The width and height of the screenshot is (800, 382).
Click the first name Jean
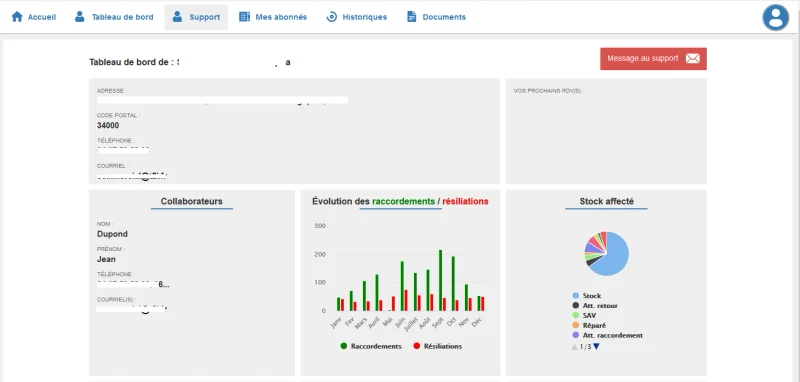click(x=106, y=259)
